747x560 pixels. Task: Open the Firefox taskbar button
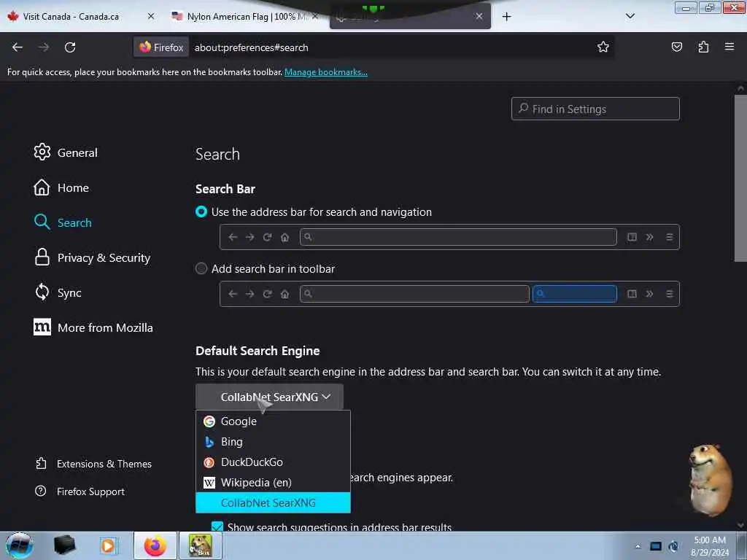(x=155, y=545)
